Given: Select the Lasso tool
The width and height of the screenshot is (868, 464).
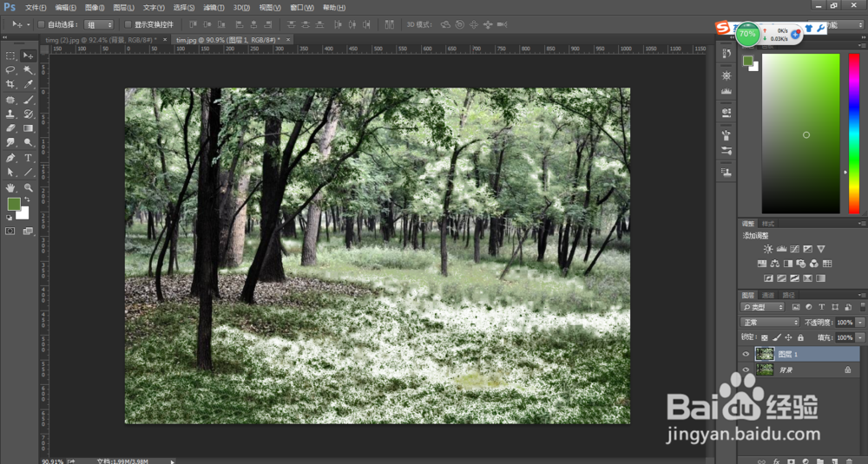Looking at the screenshot, I should (10, 70).
